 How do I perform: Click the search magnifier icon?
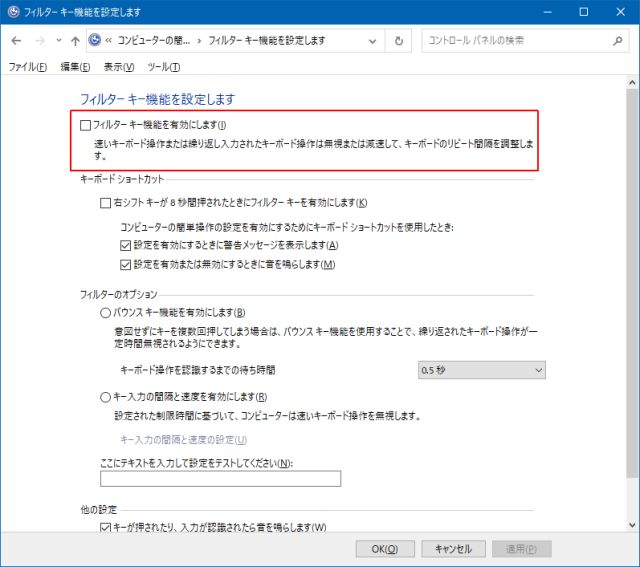[617, 41]
